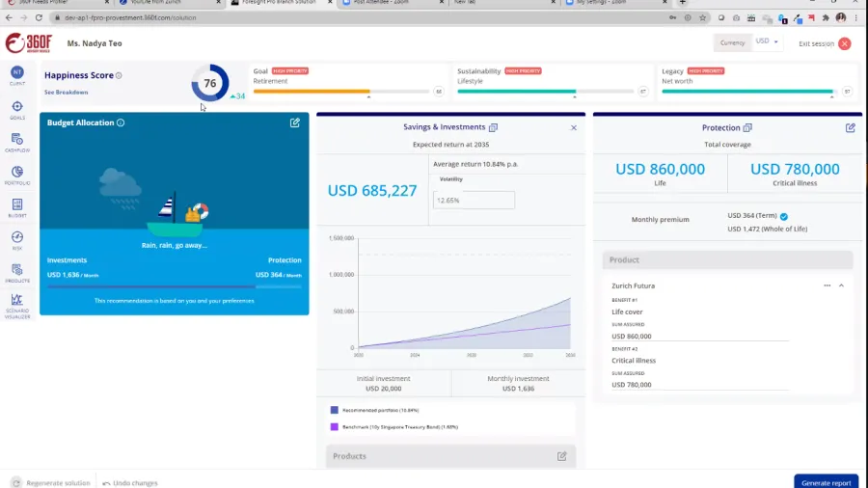Open Scenario Visualizer from sidebar
868x488 pixels.
[17, 303]
